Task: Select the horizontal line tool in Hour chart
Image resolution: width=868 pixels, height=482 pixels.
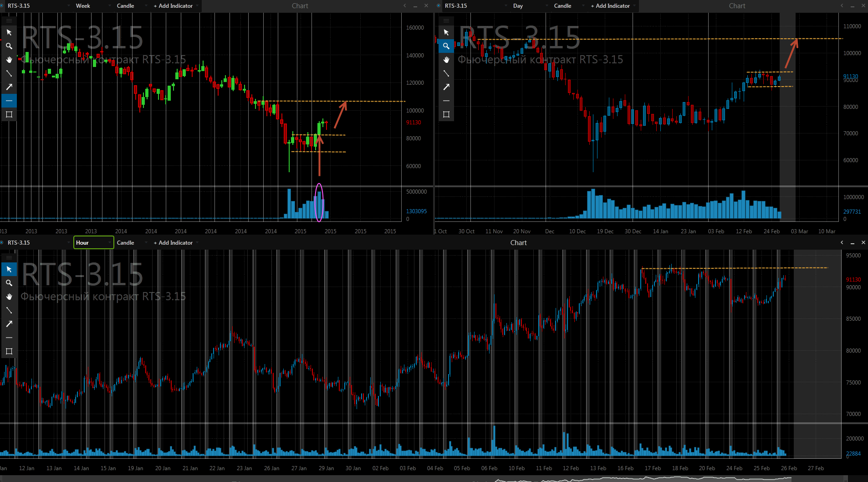Action: pos(9,338)
